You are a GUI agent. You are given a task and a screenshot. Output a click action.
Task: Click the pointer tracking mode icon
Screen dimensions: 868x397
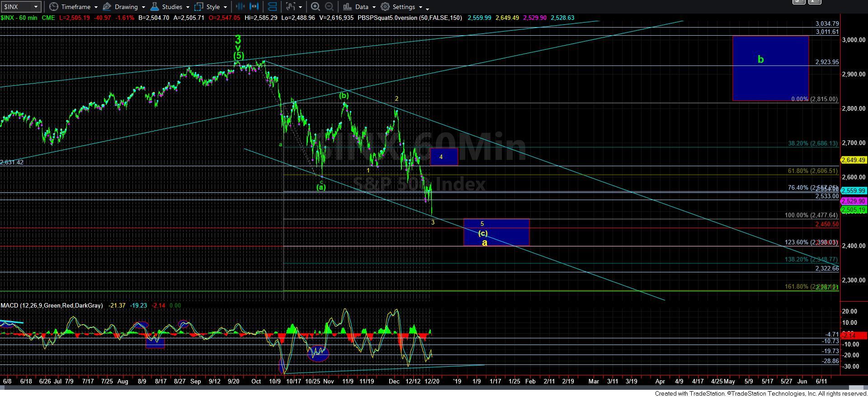pos(290,7)
